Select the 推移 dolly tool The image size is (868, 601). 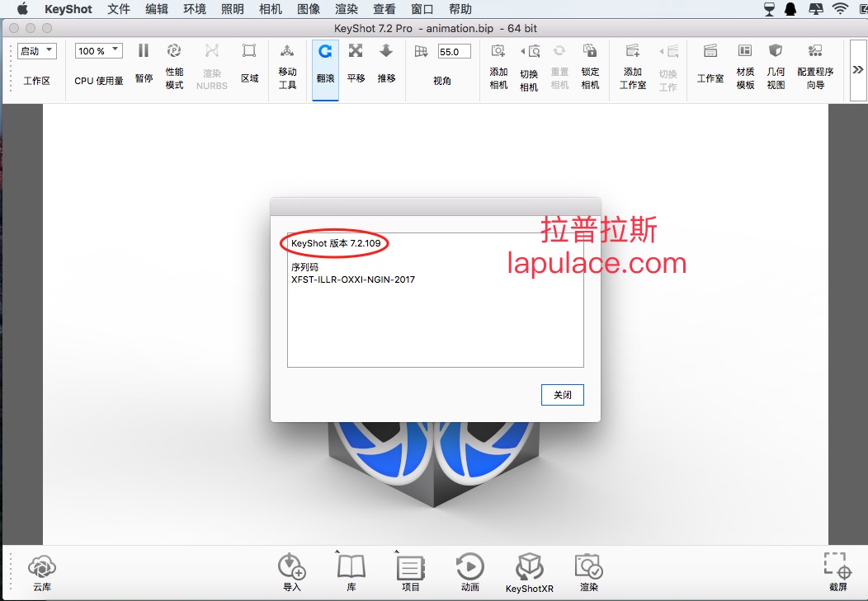pos(386,63)
